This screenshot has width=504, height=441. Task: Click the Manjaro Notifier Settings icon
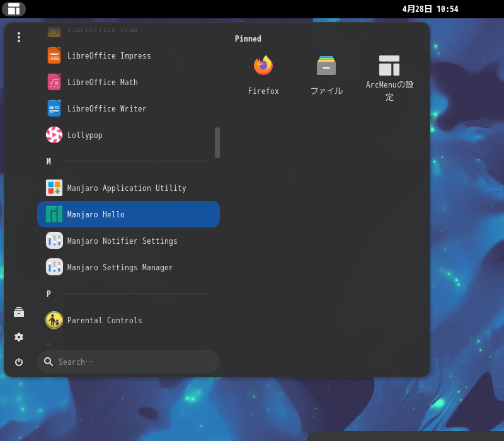54,241
